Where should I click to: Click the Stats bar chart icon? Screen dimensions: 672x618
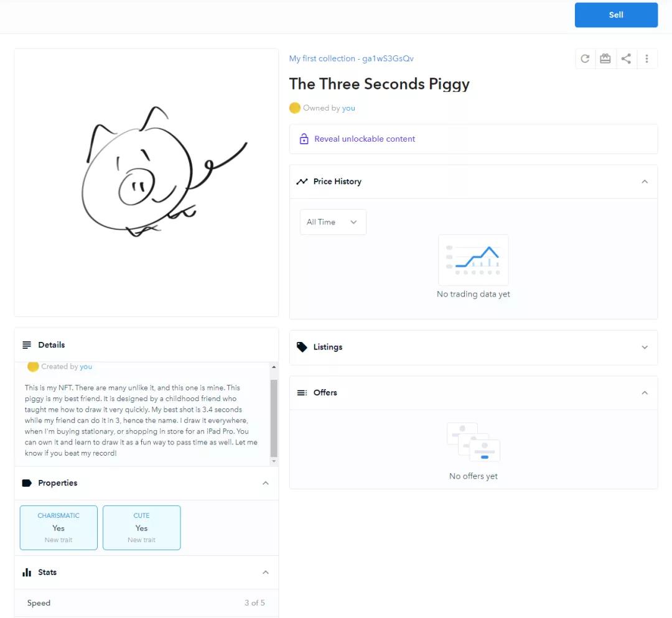coord(27,572)
